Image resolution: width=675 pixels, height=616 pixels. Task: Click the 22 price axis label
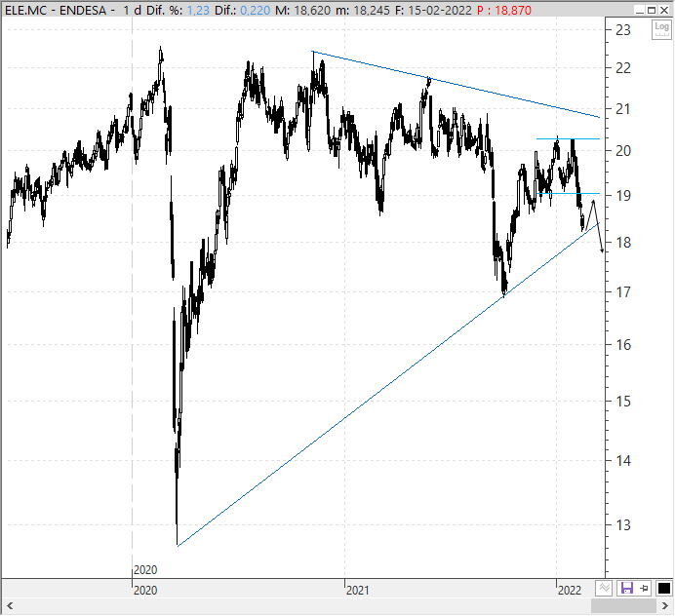coord(623,68)
